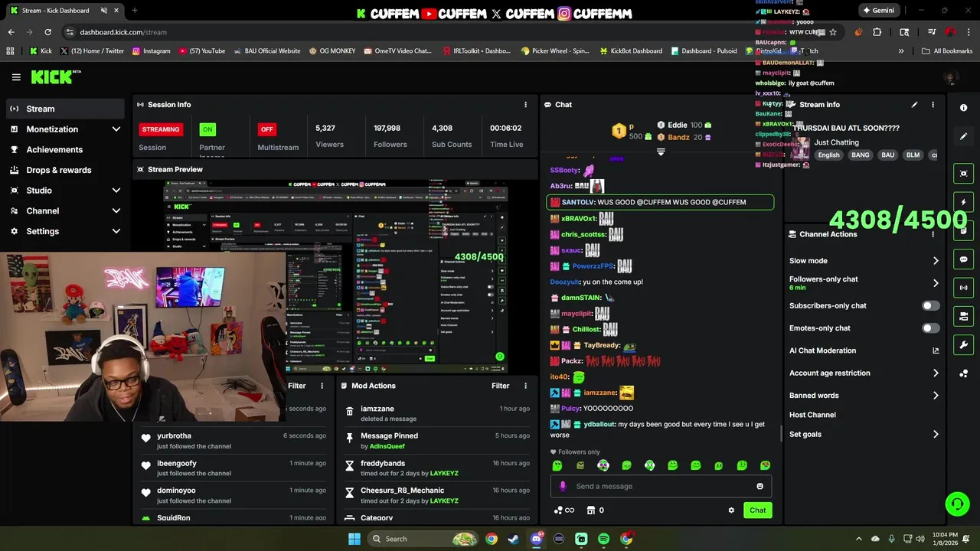Open chat settings gear icon
This screenshot has width=980, height=551.
731,510
